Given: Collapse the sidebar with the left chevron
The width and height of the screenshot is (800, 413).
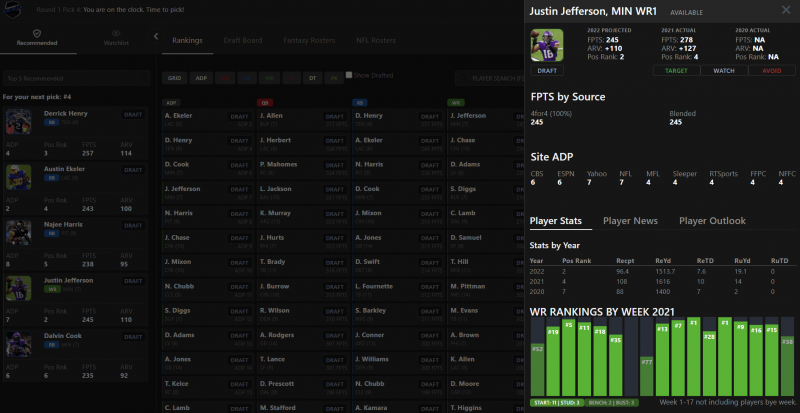Looking at the screenshot, I should pos(156,36).
